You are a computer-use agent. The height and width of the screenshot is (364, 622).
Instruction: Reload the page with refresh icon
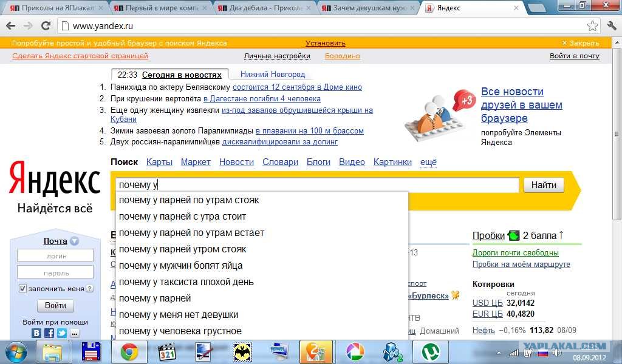point(46,26)
